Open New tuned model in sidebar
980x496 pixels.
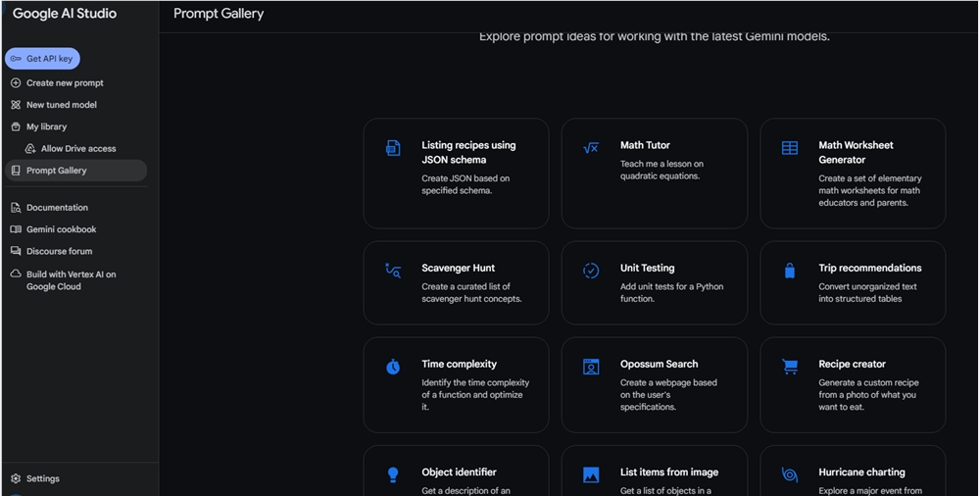point(61,105)
